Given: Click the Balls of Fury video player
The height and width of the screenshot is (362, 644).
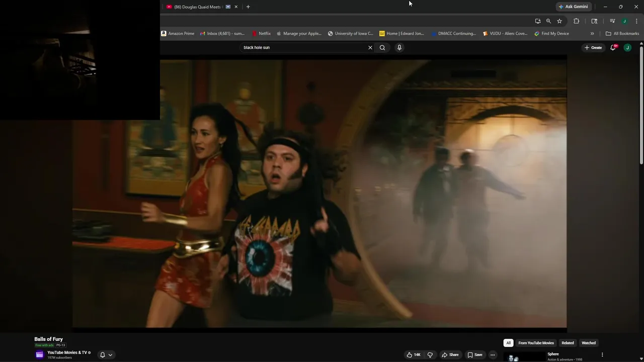Looking at the screenshot, I should coord(319,194).
